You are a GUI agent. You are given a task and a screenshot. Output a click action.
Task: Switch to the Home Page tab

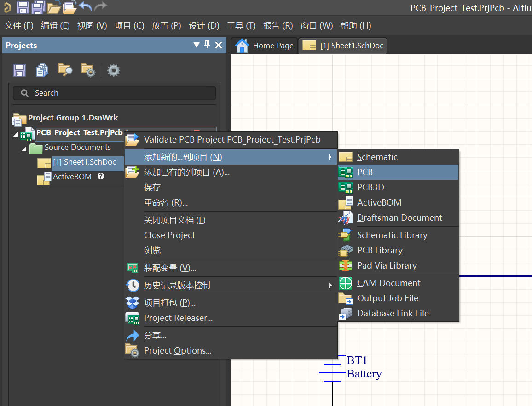click(265, 46)
